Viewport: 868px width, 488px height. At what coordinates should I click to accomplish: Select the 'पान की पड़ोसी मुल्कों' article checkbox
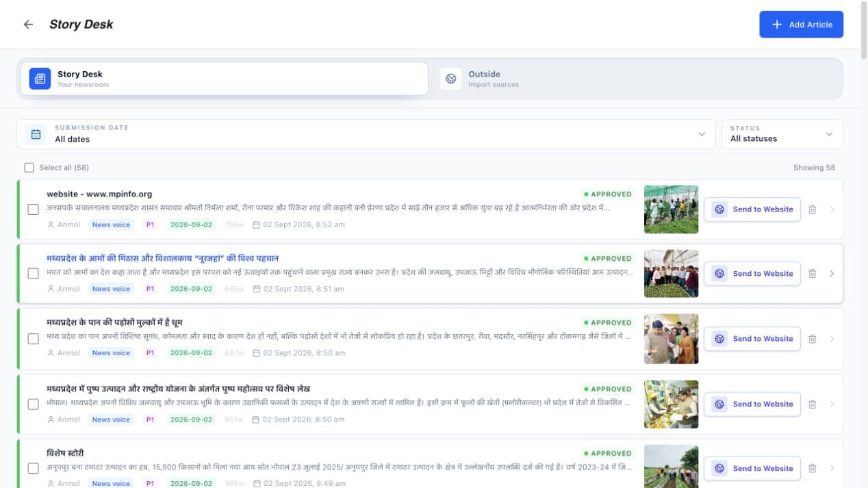(33, 339)
